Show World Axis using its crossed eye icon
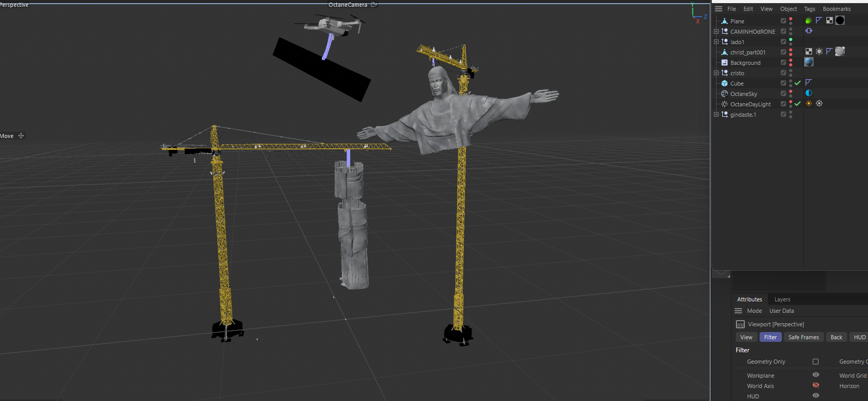The image size is (868, 401). (816, 385)
